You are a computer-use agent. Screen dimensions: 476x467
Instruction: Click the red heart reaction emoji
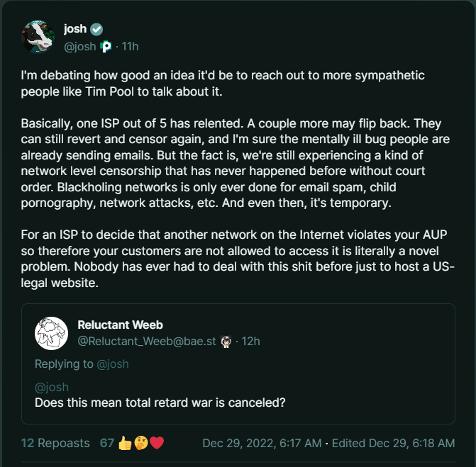157,443
